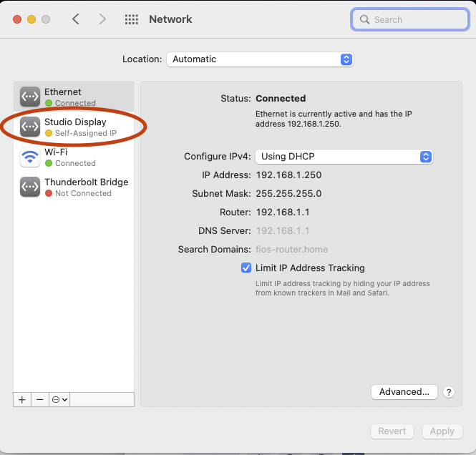Viewport: 476px width, 455px height.
Task: Show all preferences grid icon
Action: (132, 19)
